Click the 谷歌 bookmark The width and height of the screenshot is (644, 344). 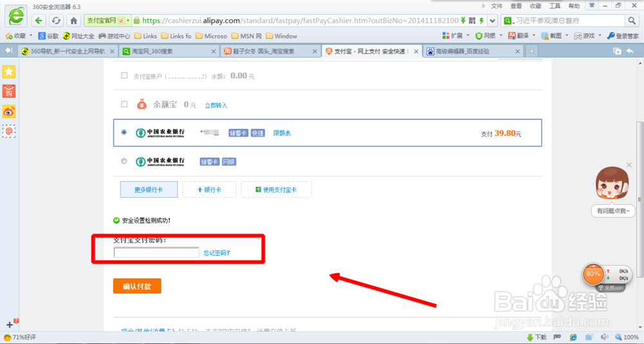[48, 36]
